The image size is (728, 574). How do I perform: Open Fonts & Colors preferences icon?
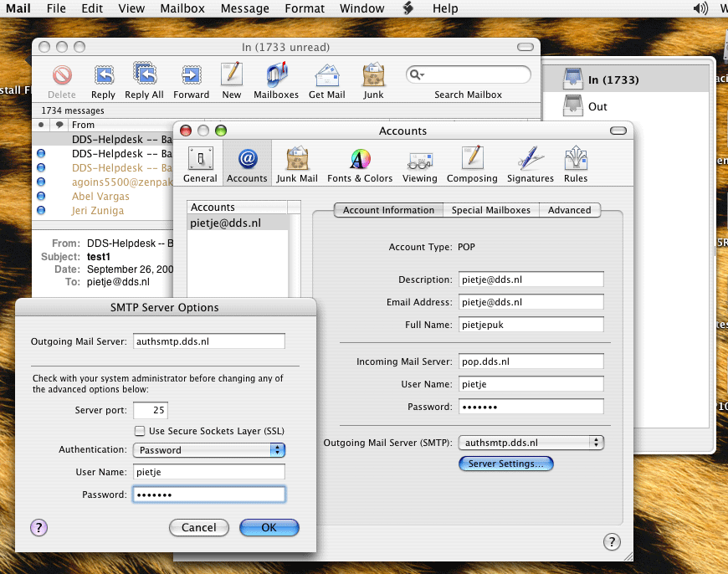point(360,158)
